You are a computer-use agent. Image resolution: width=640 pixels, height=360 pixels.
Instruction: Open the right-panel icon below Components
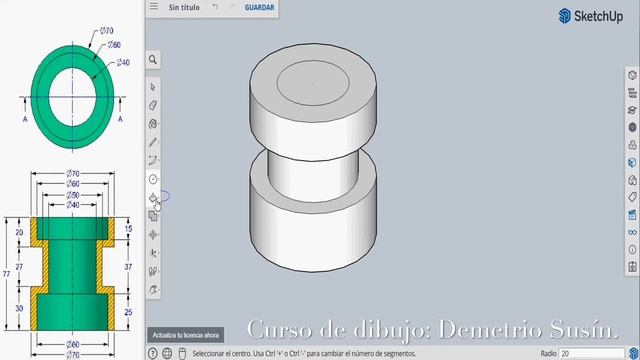[x=632, y=145]
